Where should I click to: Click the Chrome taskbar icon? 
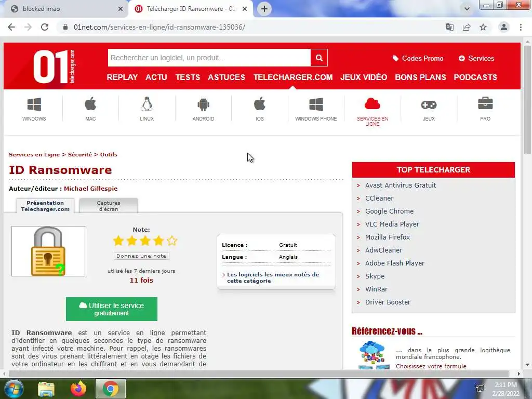(x=111, y=389)
